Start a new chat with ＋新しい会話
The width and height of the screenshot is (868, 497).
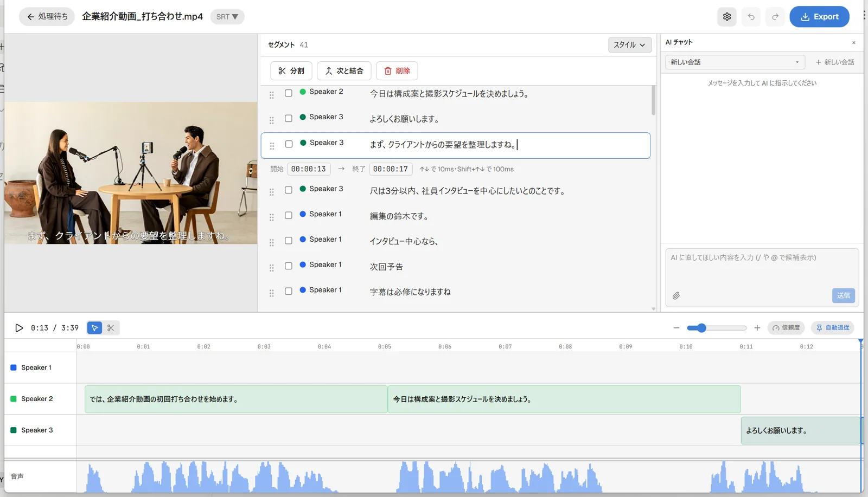[x=835, y=62]
